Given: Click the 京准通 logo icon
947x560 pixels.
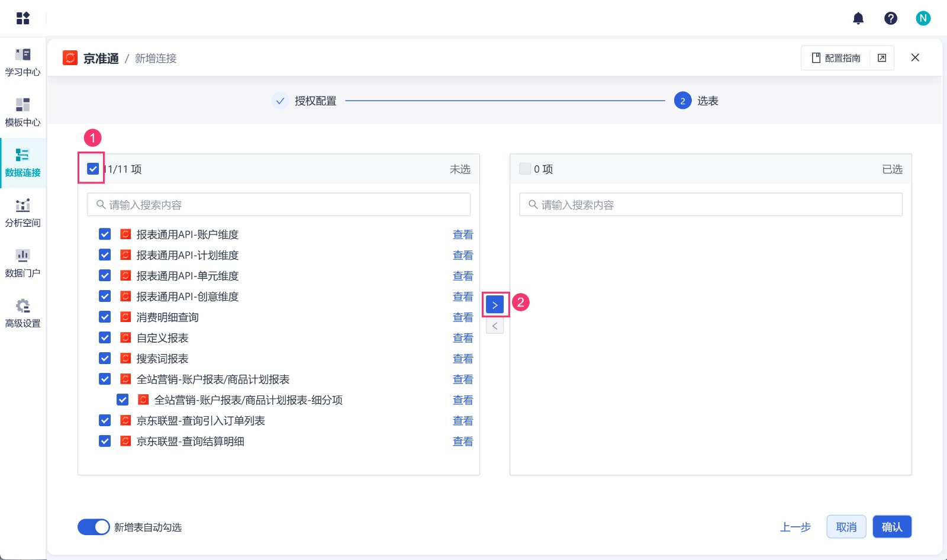Looking at the screenshot, I should [70, 58].
